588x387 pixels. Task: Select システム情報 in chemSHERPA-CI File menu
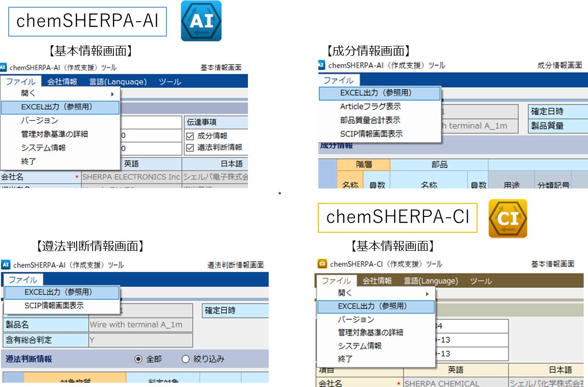376,346
